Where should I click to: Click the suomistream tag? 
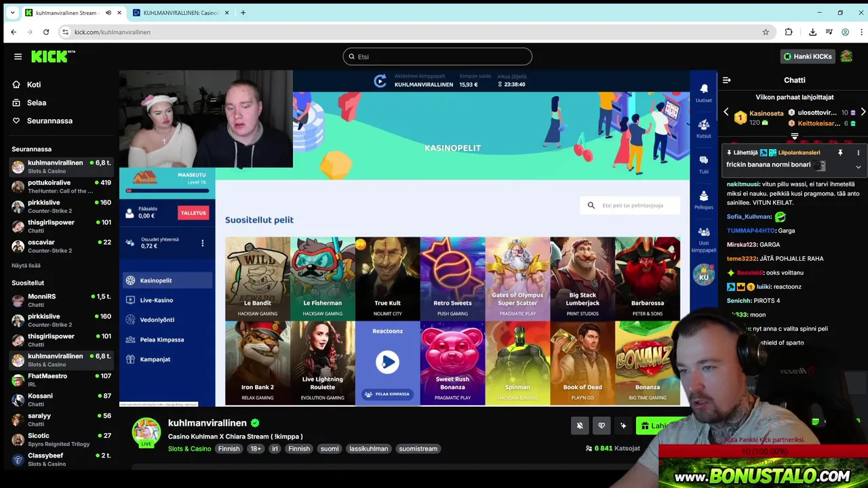point(418,449)
